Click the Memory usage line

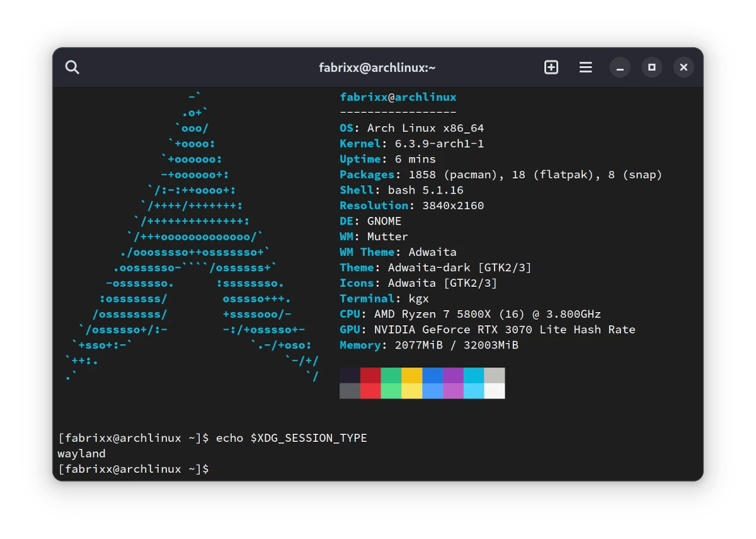pyautogui.click(x=428, y=345)
